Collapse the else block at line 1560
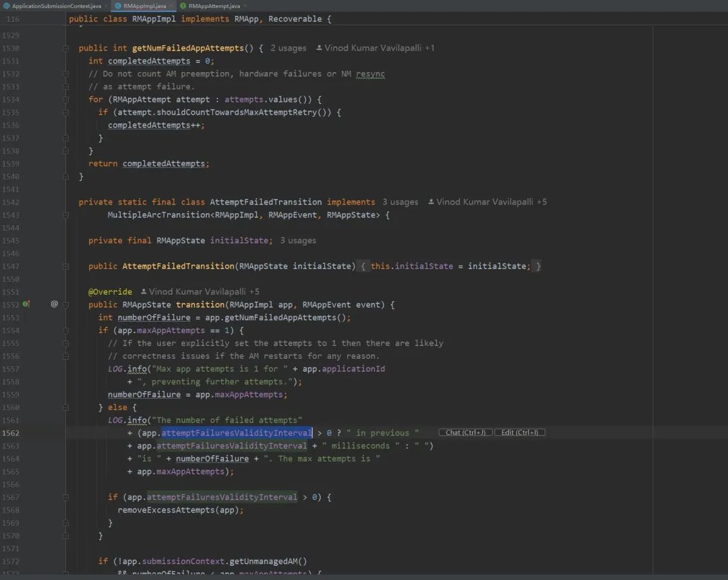728x580 pixels. tap(65, 407)
